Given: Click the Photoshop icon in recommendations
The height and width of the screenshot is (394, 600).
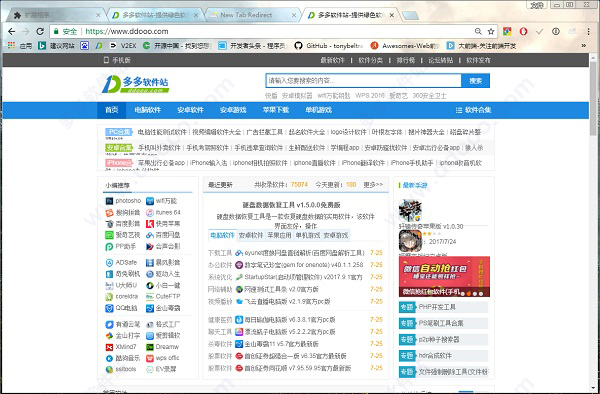Looking at the screenshot, I should (109, 201).
